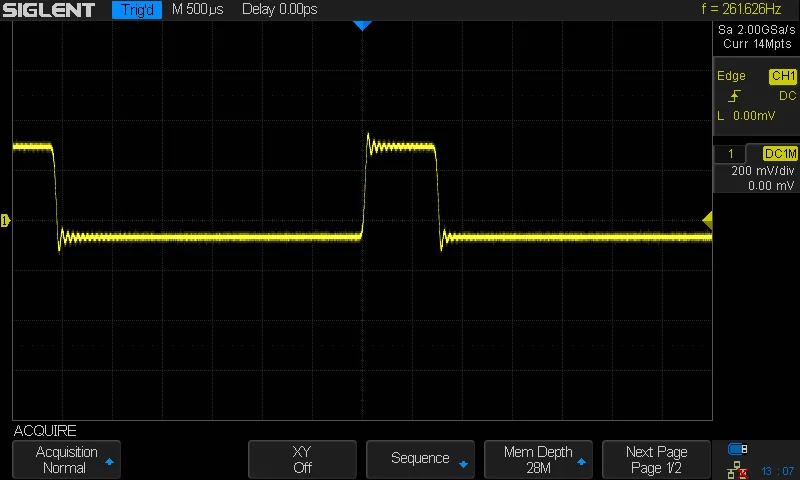
Task: Click the DC1M coupling badge
Action: pos(780,154)
